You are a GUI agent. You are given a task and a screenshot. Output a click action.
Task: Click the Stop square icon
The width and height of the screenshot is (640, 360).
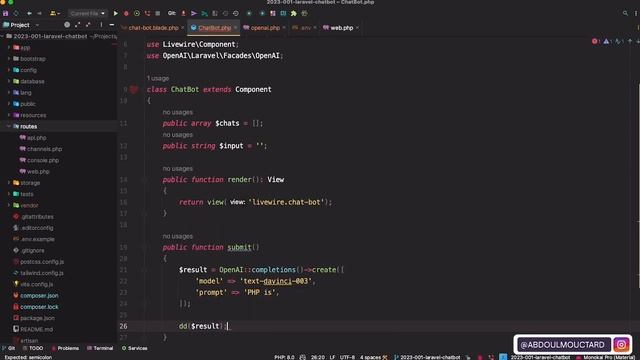pos(158,13)
